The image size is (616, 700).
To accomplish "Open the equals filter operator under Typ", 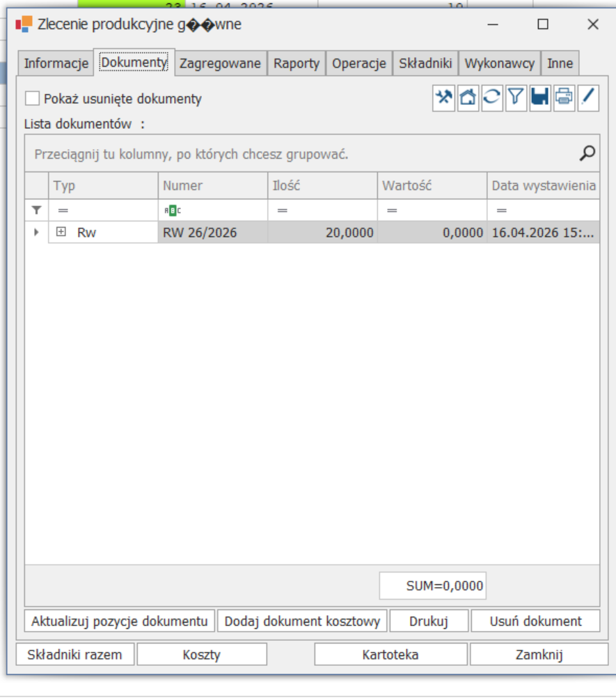I will (63, 210).
